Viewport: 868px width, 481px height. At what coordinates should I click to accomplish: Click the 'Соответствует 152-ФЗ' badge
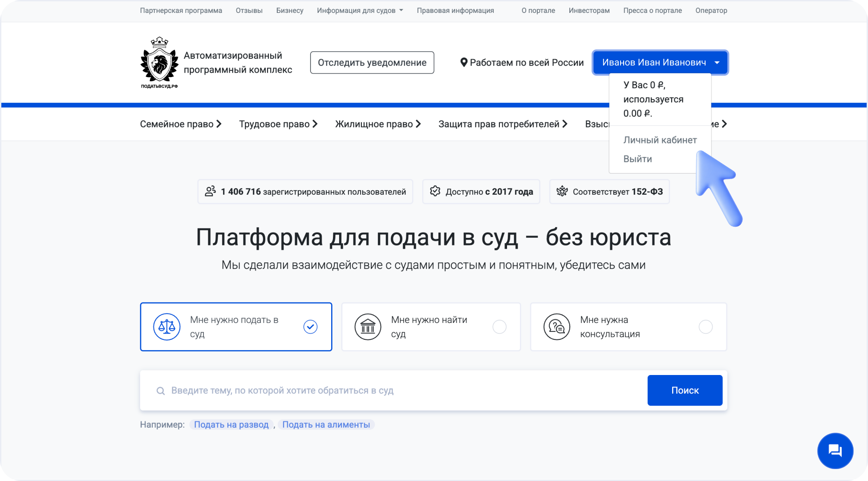[x=609, y=192]
